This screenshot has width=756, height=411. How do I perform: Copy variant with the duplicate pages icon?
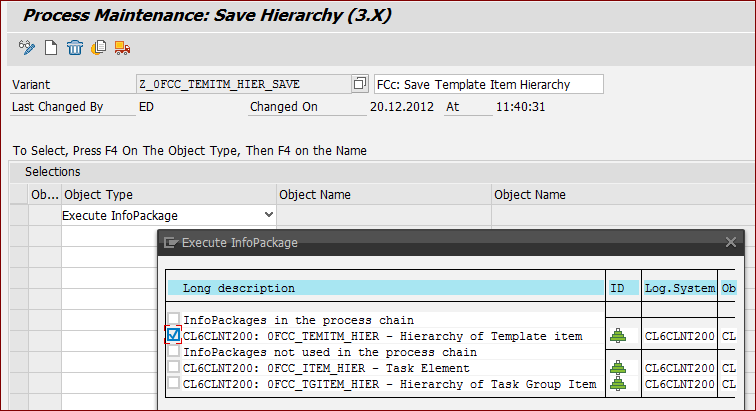[98, 48]
